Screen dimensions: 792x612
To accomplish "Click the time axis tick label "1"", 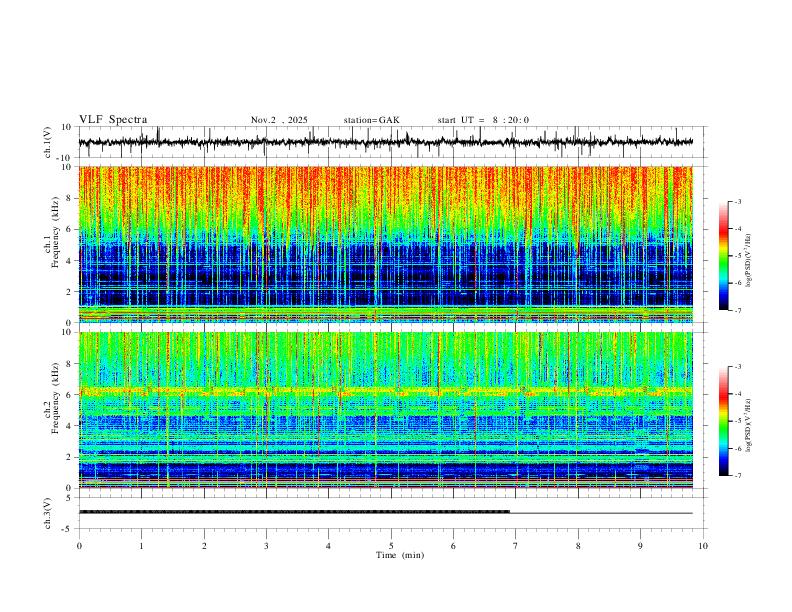I will pyautogui.click(x=142, y=546).
